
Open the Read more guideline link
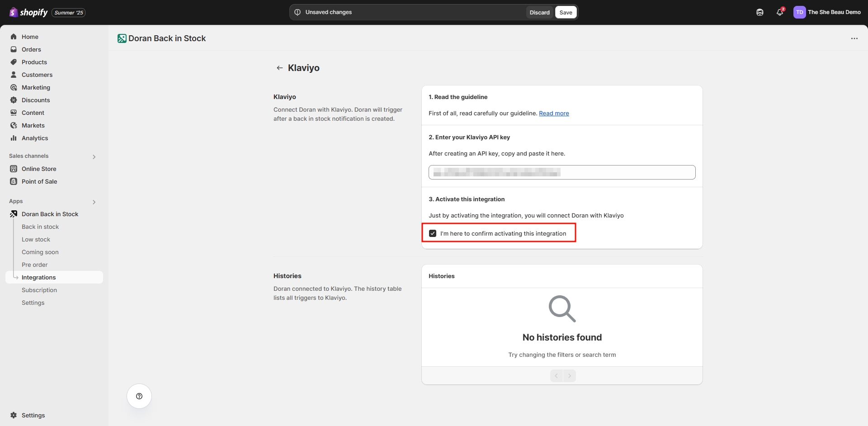(x=554, y=114)
